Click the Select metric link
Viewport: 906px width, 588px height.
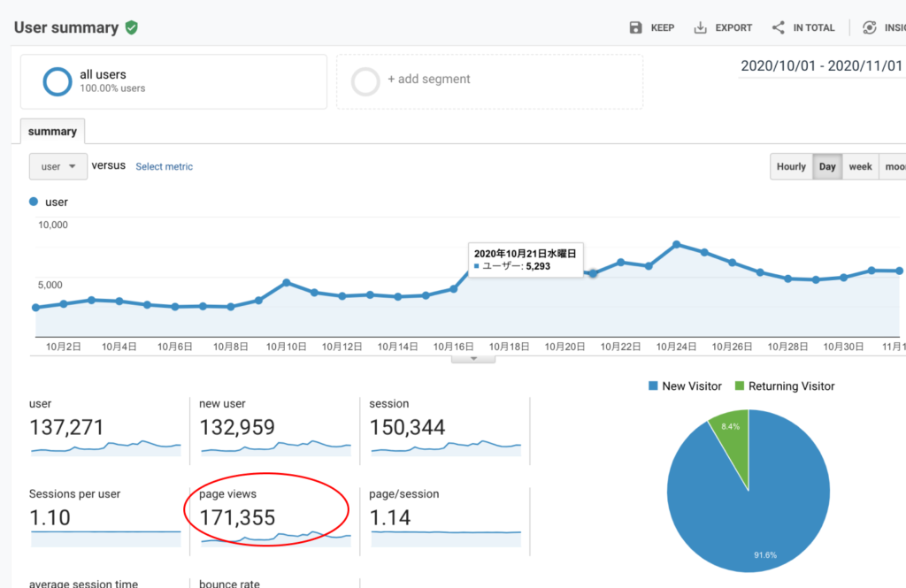coord(164,166)
